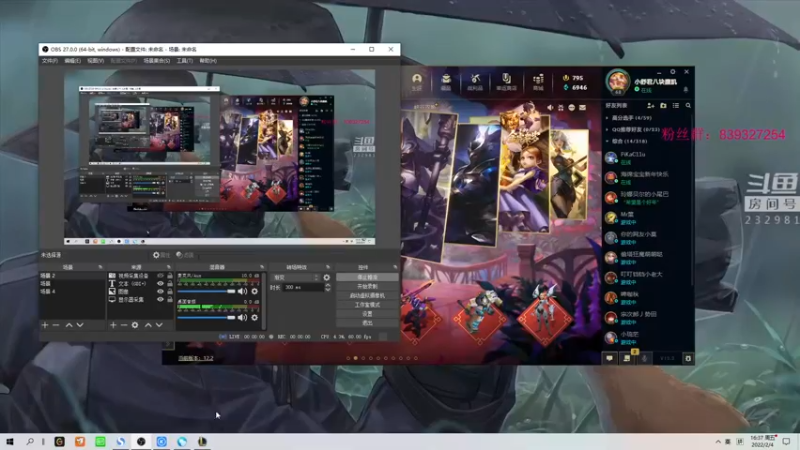This screenshot has width=800, height=450.
Task: Open chat bubble icon at client bottom
Action: [609, 358]
